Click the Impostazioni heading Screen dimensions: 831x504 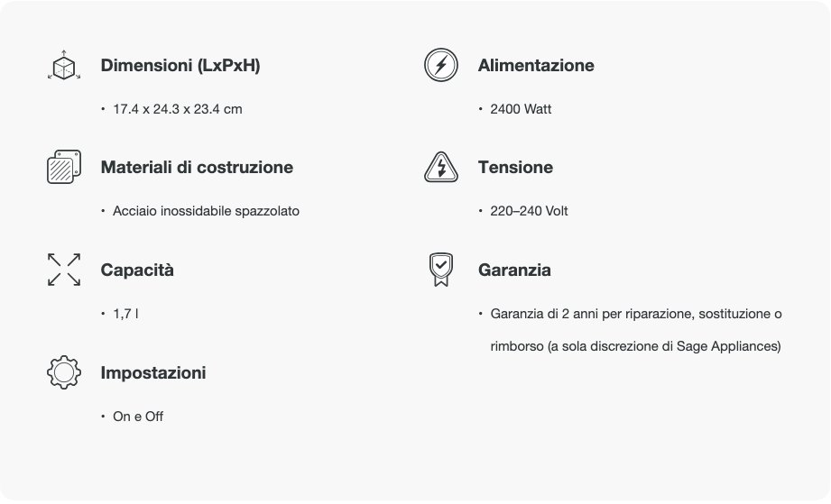[153, 372]
